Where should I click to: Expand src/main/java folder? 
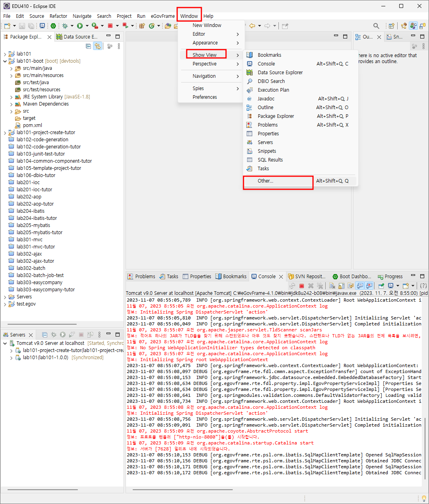(x=11, y=68)
